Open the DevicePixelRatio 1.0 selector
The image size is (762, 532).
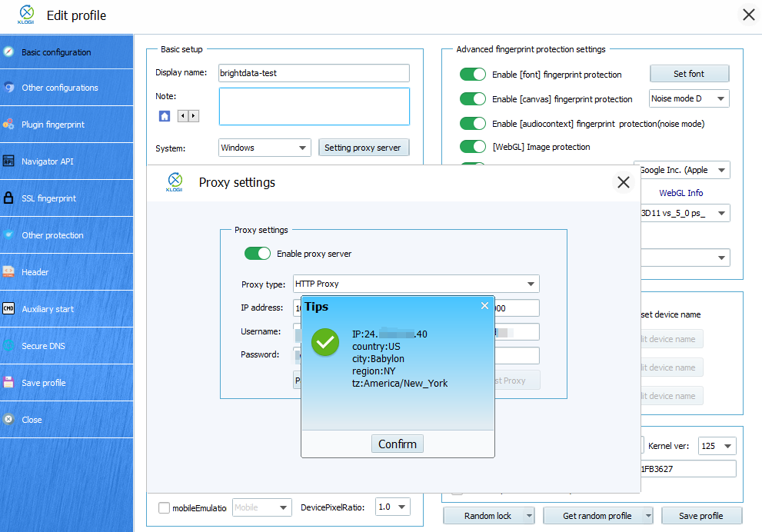(392, 507)
